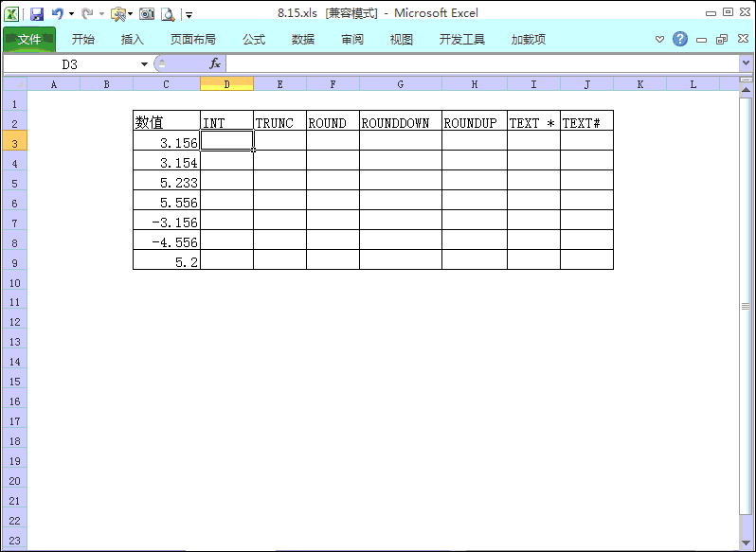
Task: Open Customize Quick Access Toolbar menu
Action: pyautogui.click(x=189, y=15)
